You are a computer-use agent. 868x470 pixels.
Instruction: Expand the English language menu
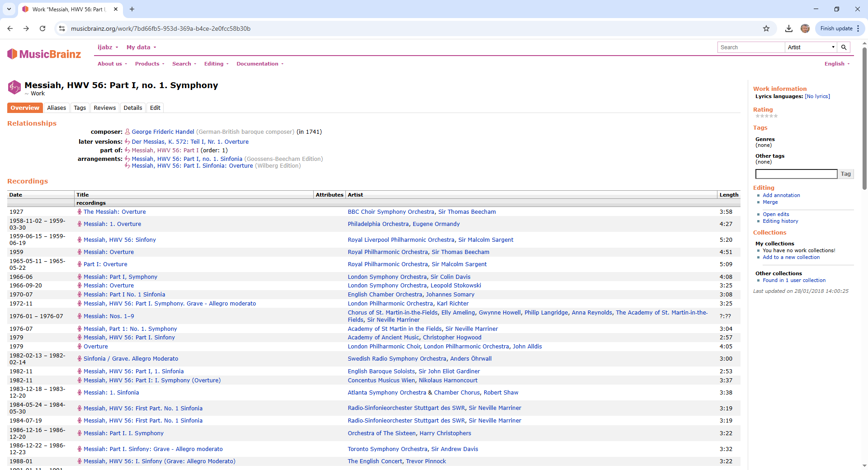[x=837, y=64]
